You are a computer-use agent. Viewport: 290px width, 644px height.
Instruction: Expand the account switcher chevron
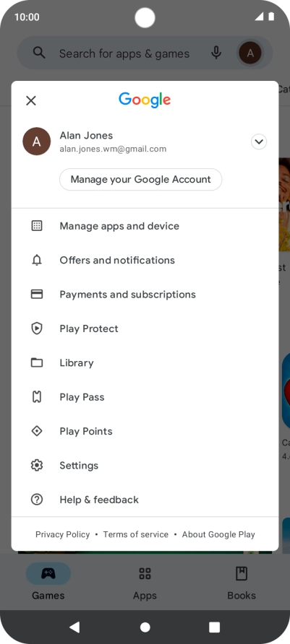[259, 142]
